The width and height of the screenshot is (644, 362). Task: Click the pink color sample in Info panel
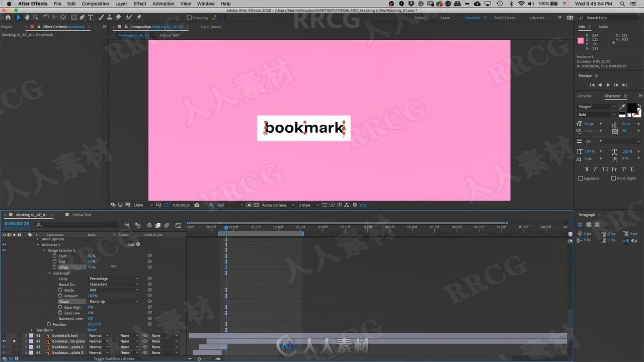tap(580, 41)
